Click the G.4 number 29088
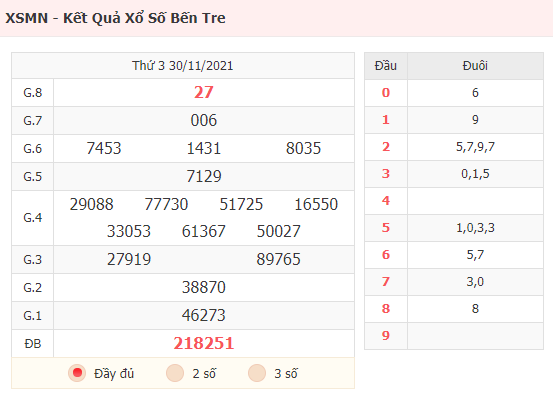This screenshot has width=553, height=397. point(92,204)
